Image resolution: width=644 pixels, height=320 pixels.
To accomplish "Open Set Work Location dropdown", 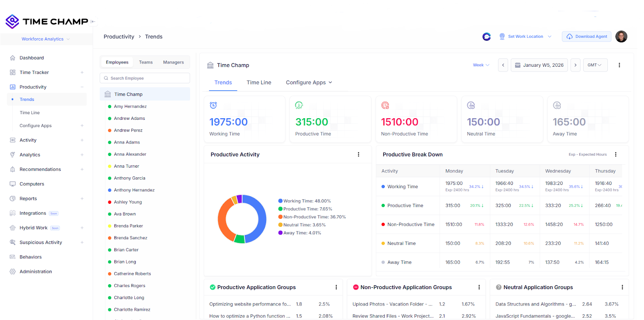I will (525, 37).
